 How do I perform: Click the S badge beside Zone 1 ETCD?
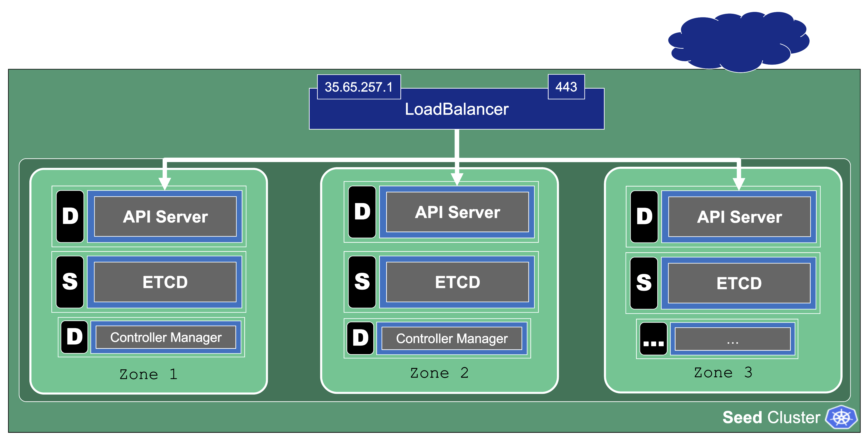70,282
